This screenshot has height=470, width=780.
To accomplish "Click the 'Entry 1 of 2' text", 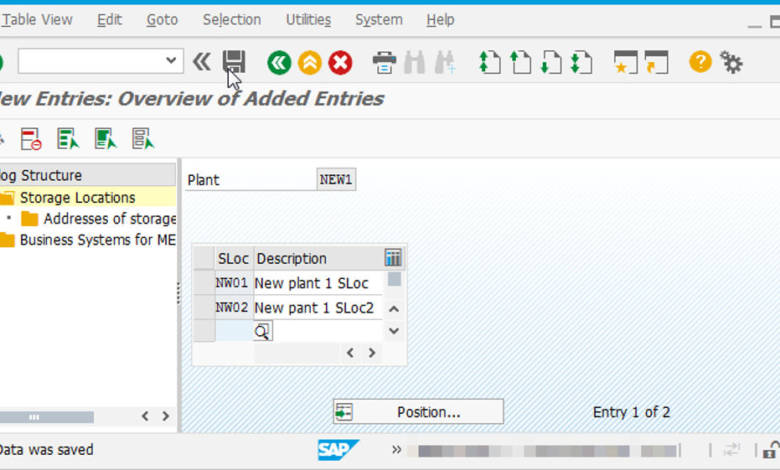I will (x=631, y=412).
